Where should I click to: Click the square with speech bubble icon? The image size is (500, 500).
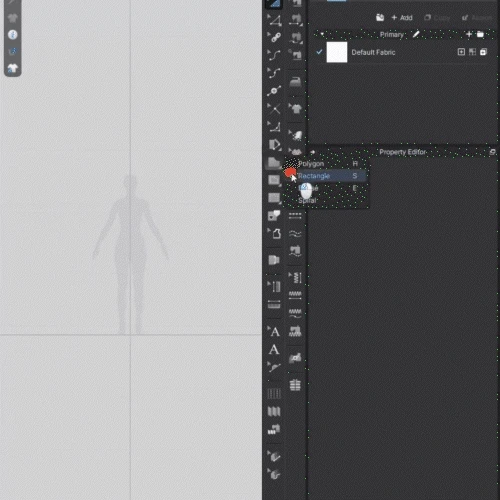click(x=274, y=215)
